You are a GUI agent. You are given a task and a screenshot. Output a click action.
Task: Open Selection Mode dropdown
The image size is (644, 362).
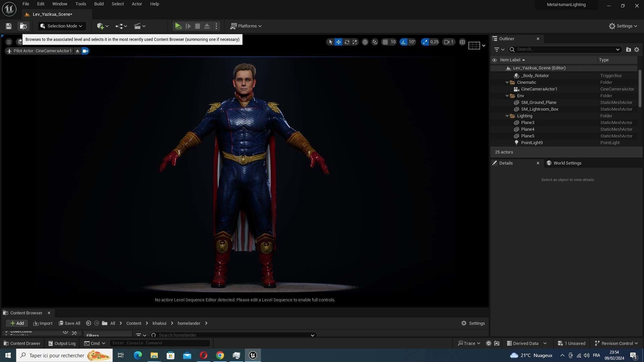coord(62,26)
